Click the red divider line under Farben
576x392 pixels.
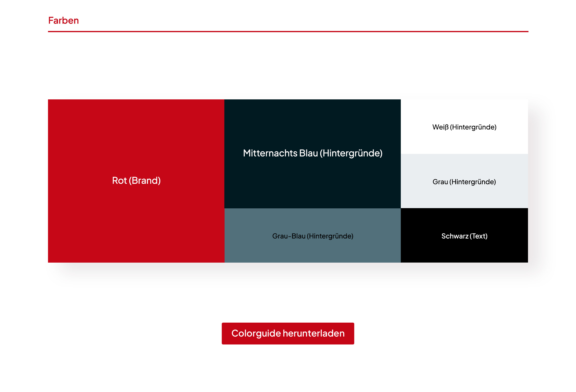point(288,31)
